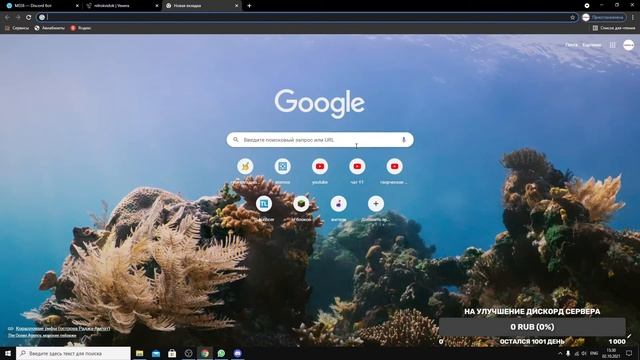Click the microphone icon in system tray
The width and height of the screenshot is (640, 360).
568,353
